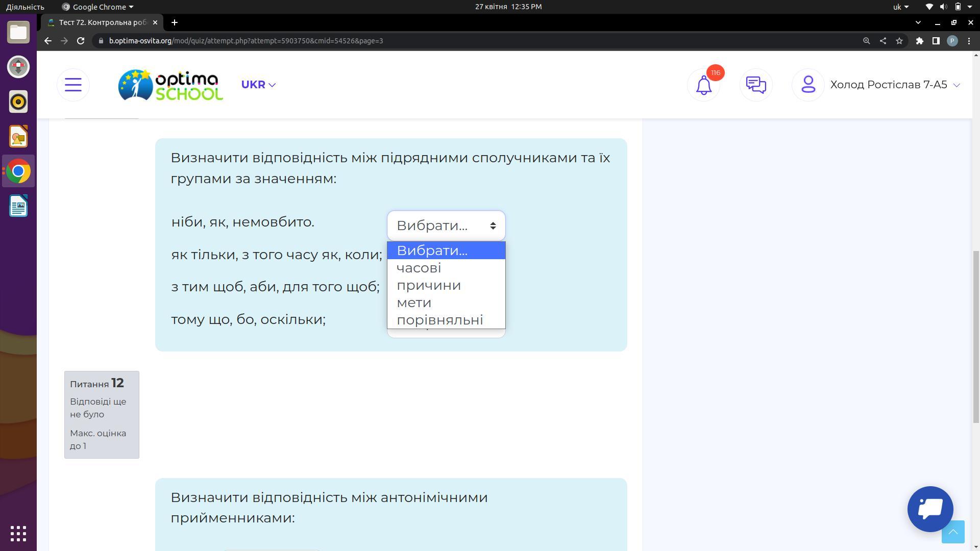Select the highlighted Вибрати... option
This screenshot has width=980, height=551.
[446, 251]
